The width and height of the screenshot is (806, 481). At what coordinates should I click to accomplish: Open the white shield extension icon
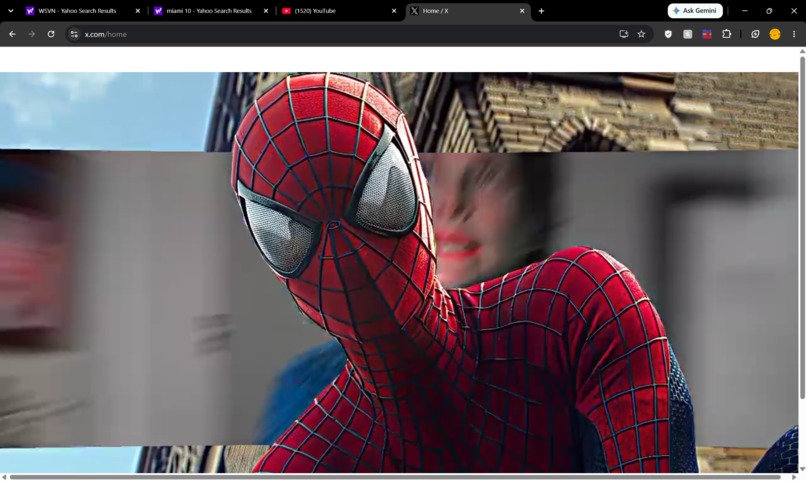[x=668, y=34]
